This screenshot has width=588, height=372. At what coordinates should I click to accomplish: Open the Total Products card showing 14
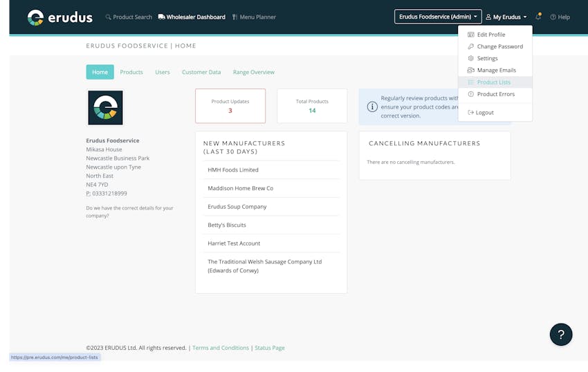[x=312, y=106]
